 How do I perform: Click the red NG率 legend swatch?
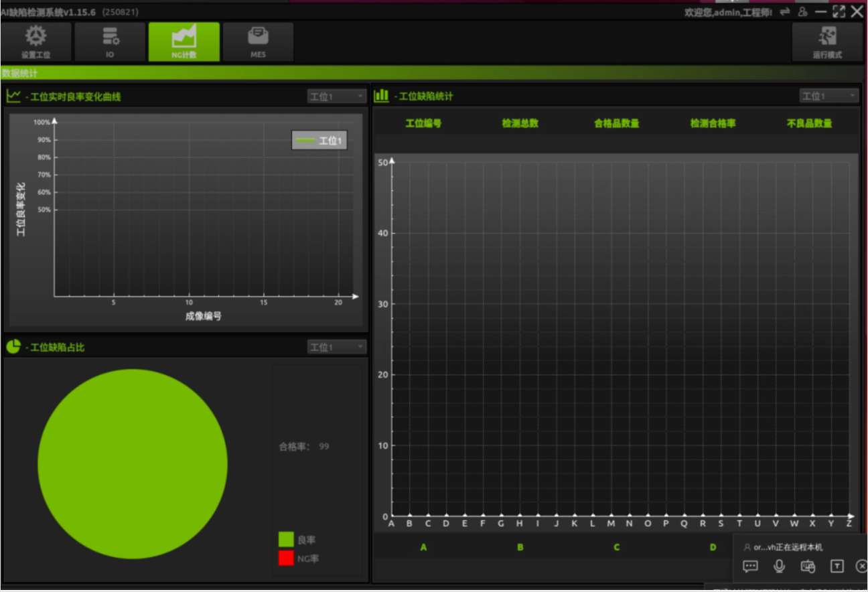pos(286,558)
